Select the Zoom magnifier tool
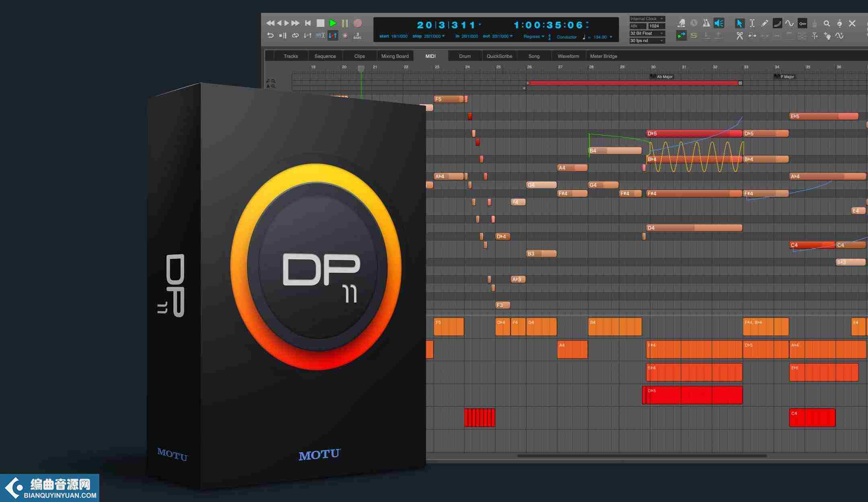 [x=827, y=23]
